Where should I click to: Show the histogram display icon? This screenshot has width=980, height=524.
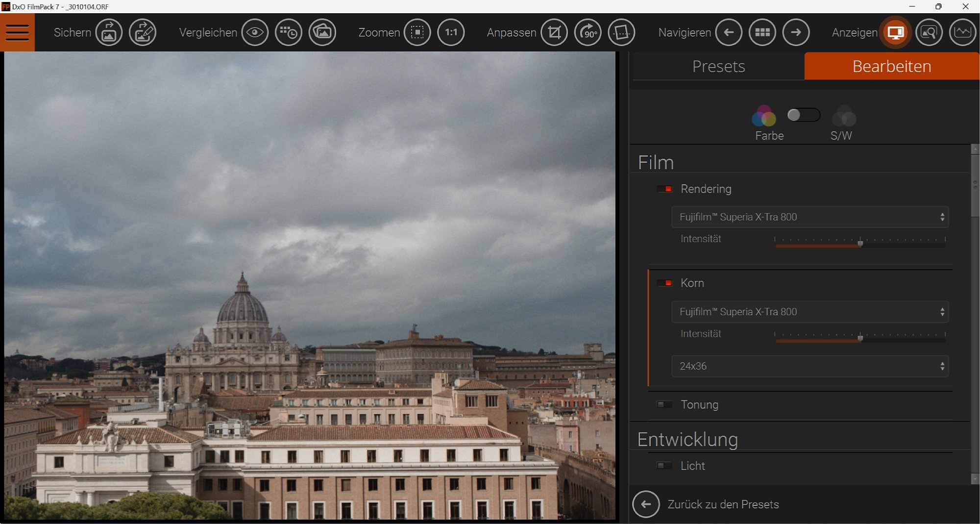pos(962,32)
